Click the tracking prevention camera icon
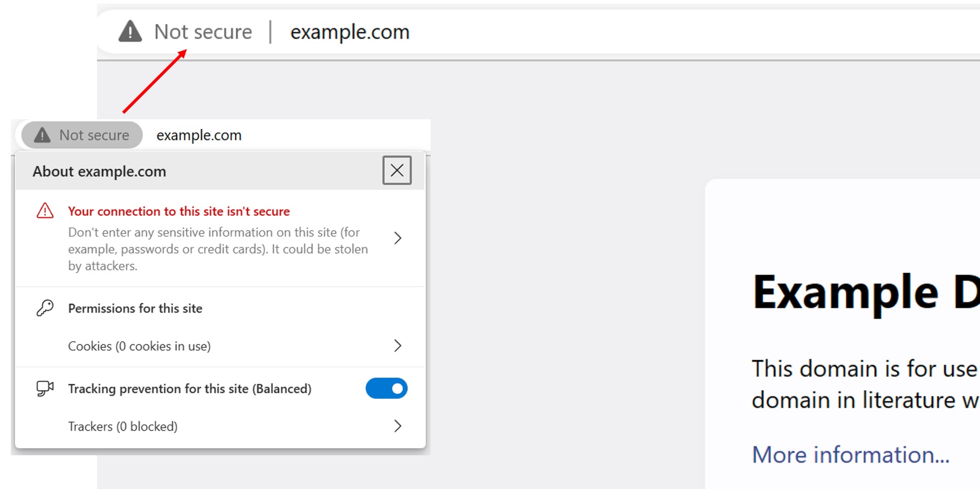Image resolution: width=980 pixels, height=489 pixels. pos(45,388)
